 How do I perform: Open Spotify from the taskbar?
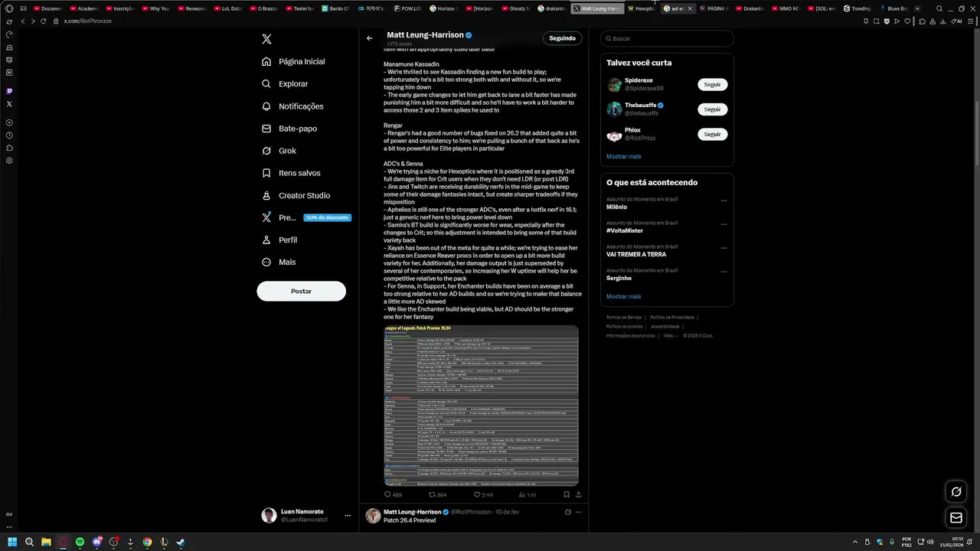click(80, 542)
